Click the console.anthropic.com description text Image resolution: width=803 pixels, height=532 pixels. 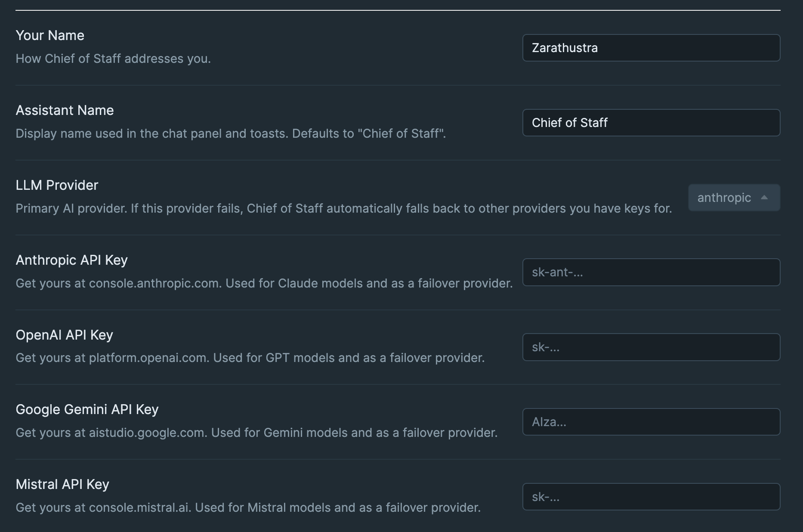(154, 283)
